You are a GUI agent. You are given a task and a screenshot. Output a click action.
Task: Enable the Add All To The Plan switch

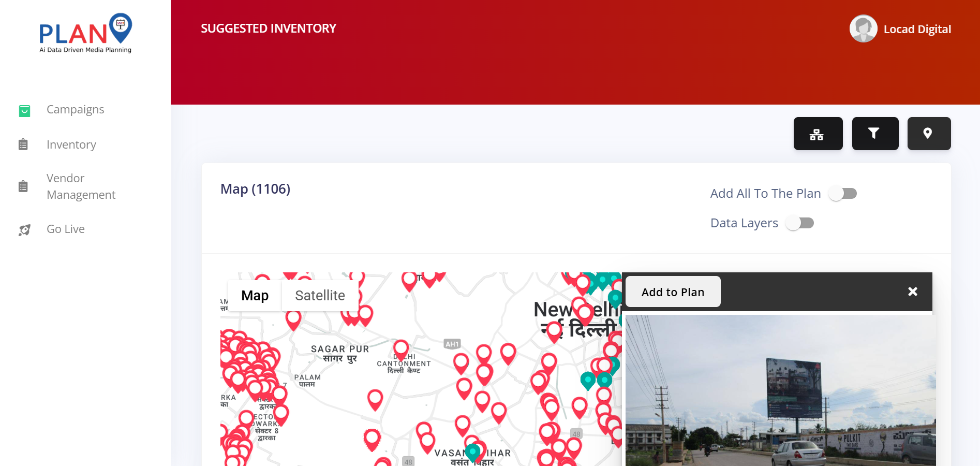point(842,194)
